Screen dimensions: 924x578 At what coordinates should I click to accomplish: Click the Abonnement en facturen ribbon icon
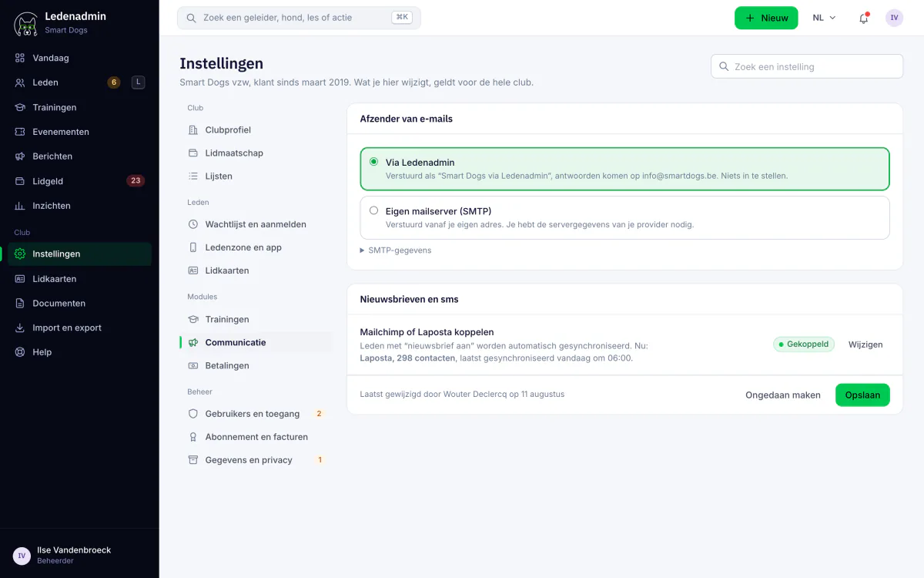click(x=193, y=437)
